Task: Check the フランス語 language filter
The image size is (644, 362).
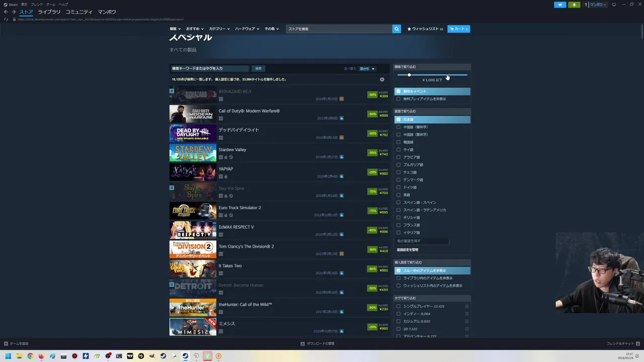Action: click(x=398, y=225)
